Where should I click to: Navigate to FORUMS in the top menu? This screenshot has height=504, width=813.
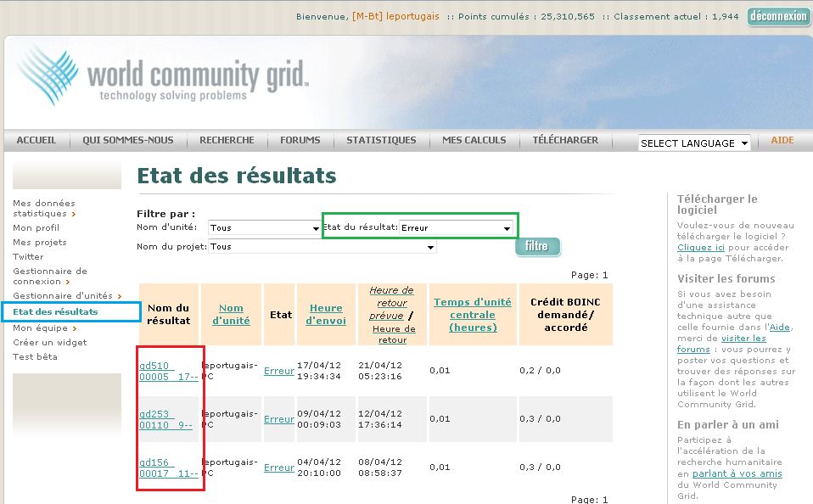300,140
